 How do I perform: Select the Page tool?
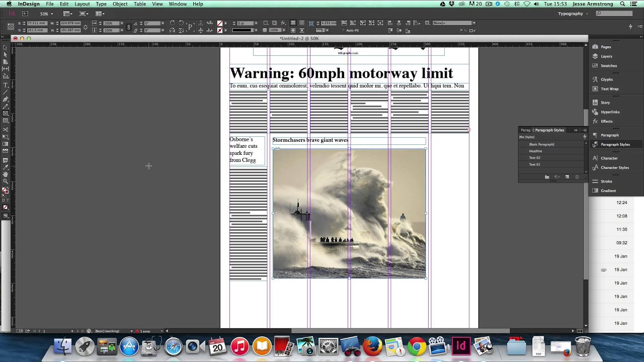point(6,62)
